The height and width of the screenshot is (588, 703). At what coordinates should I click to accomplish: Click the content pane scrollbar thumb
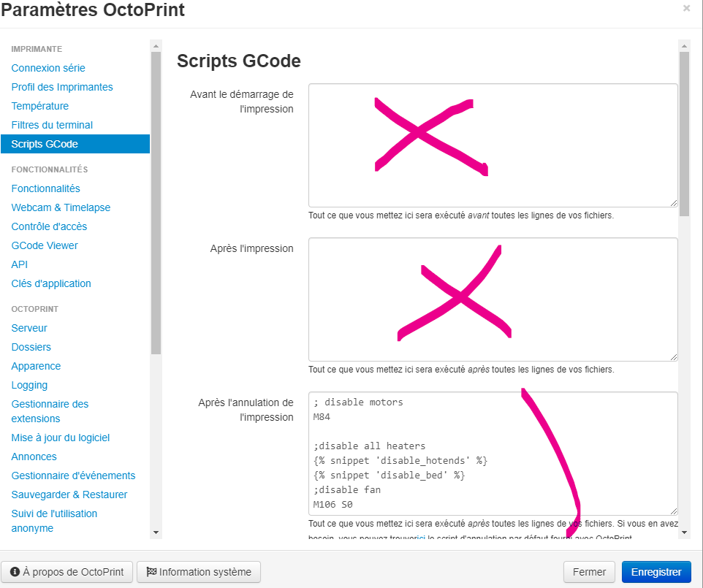coord(684,134)
